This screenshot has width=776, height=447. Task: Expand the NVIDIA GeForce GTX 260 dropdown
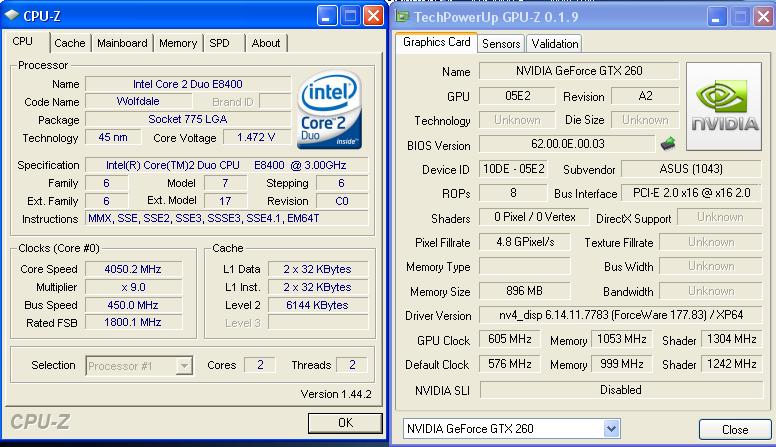tap(611, 429)
